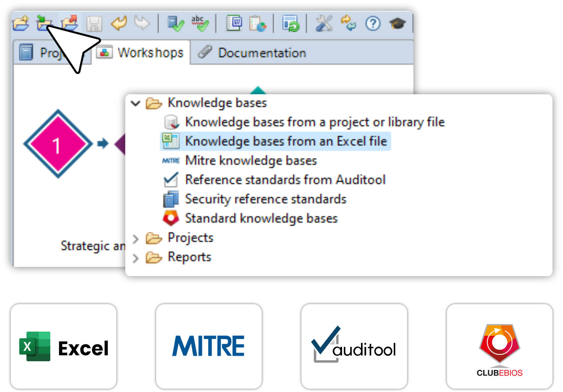Open help via the question mark icon
563x392 pixels.
tap(373, 24)
